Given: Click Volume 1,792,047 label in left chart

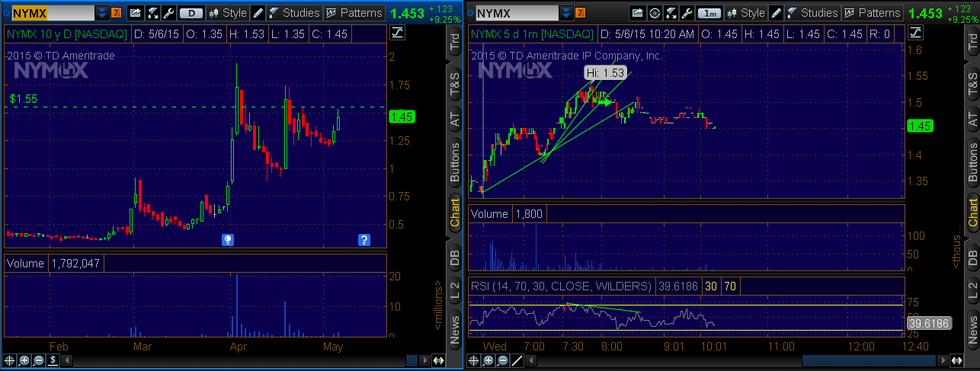Looking at the screenshot, I should coord(53,263).
